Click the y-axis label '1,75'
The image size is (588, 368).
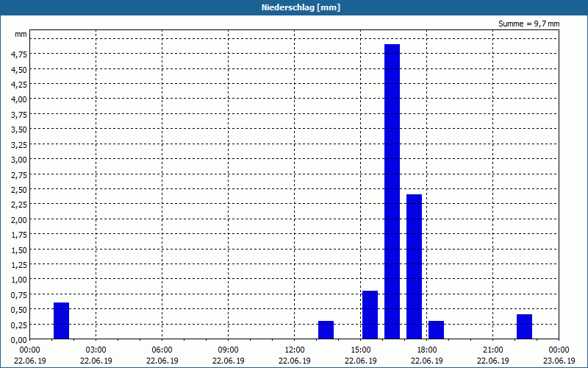[19, 235]
